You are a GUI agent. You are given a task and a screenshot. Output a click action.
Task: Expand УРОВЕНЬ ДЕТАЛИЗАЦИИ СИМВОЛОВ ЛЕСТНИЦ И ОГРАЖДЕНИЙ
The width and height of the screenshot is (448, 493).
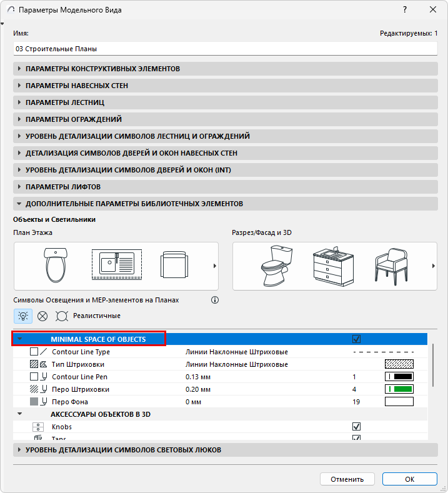(226, 136)
